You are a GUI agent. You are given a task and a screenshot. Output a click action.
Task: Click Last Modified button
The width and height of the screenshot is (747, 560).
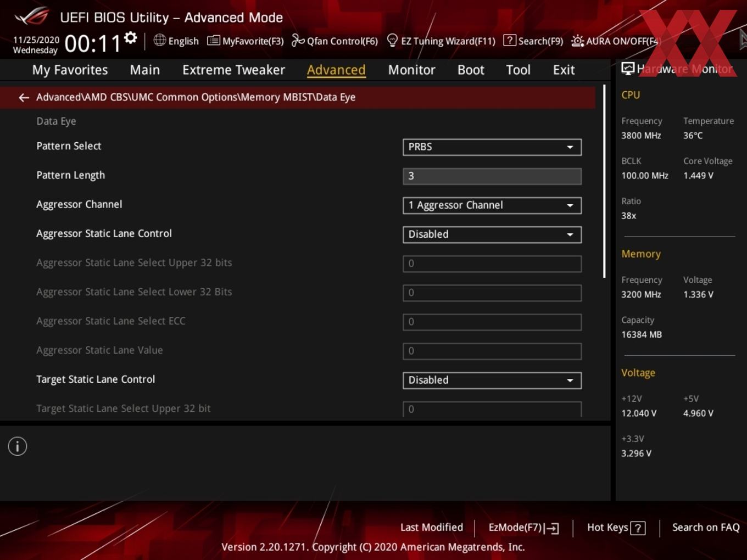(431, 527)
